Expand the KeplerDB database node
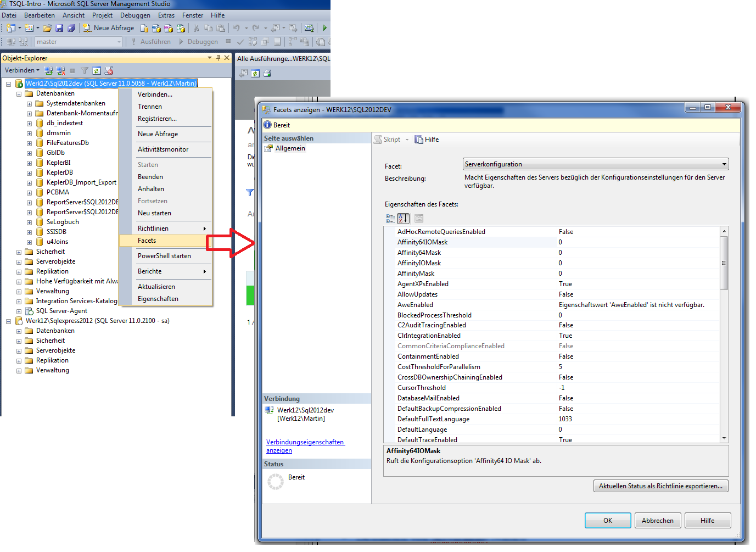The image size is (756, 552). [29, 173]
